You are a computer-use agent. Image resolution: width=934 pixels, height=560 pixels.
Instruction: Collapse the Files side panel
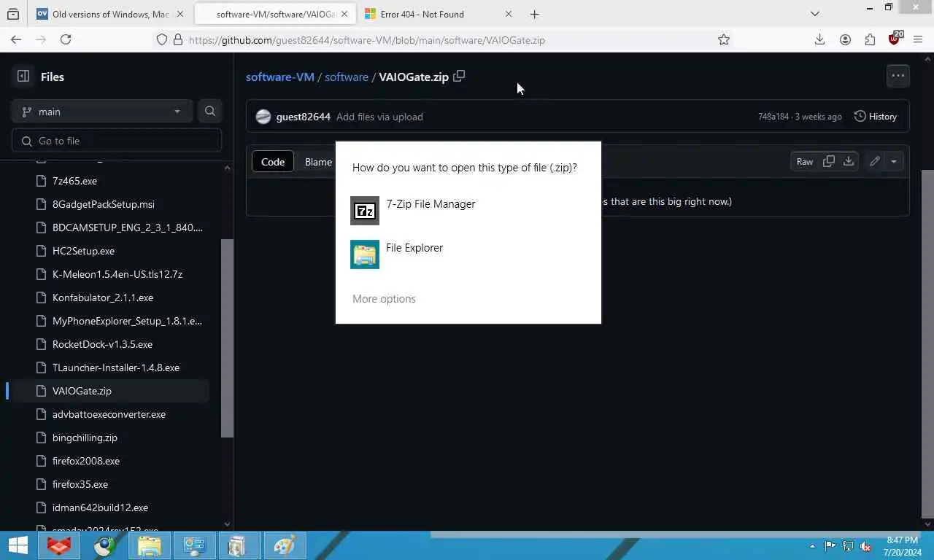(x=23, y=77)
